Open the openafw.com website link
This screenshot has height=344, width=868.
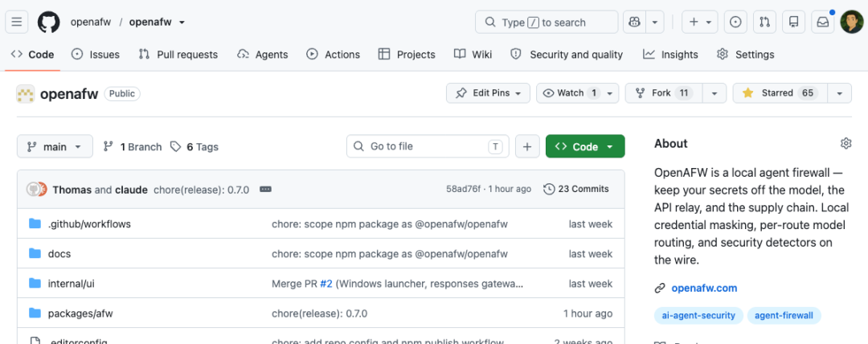pos(704,288)
